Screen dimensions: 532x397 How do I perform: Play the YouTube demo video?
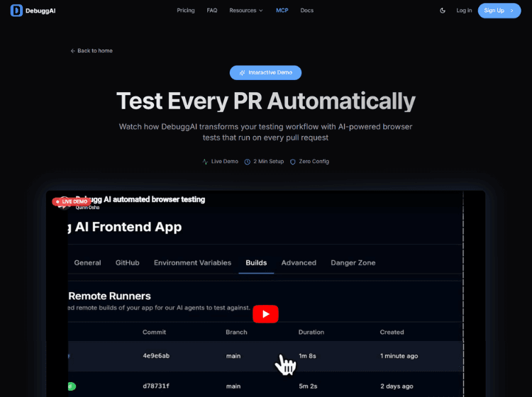(265, 314)
